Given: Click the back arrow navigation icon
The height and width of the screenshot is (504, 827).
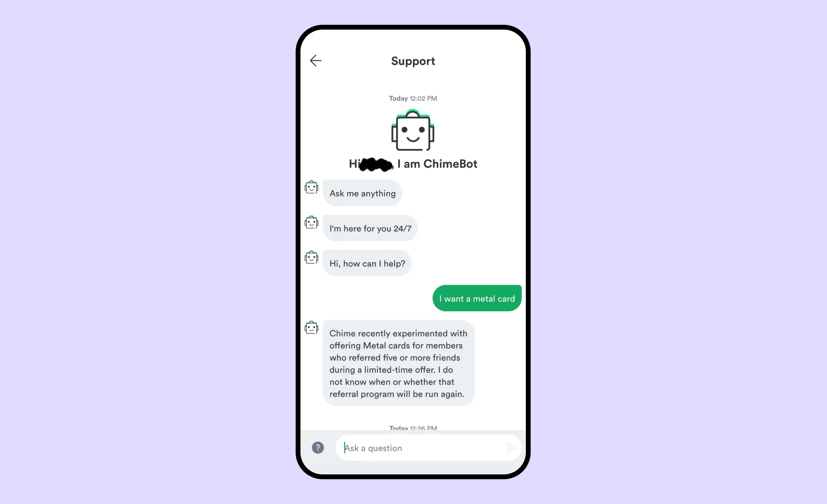Looking at the screenshot, I should pos(317,61).
